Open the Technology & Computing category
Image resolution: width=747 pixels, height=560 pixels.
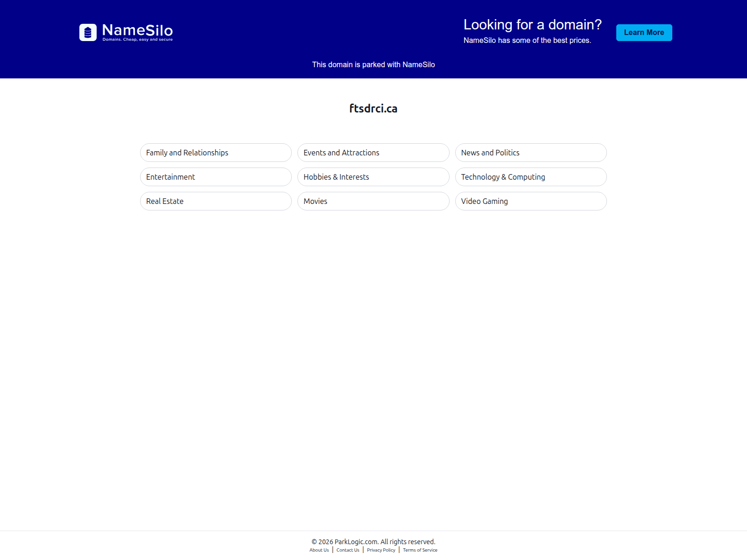coord(531,177)
